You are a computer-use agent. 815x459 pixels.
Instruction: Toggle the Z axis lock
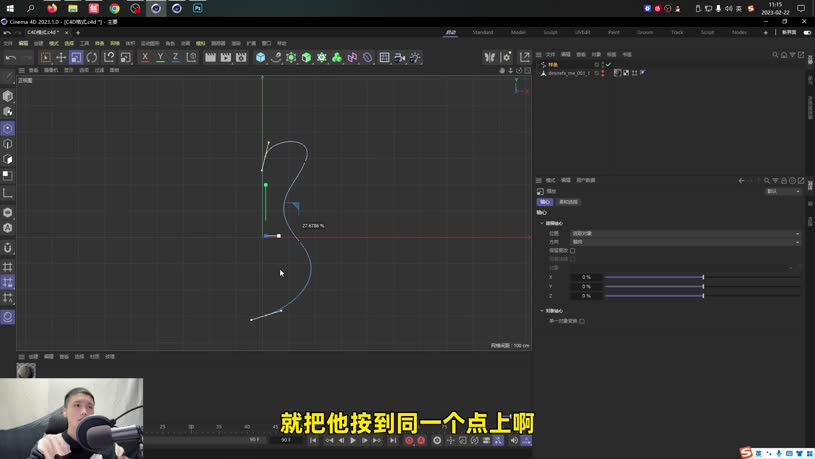(x=176, y=58)
